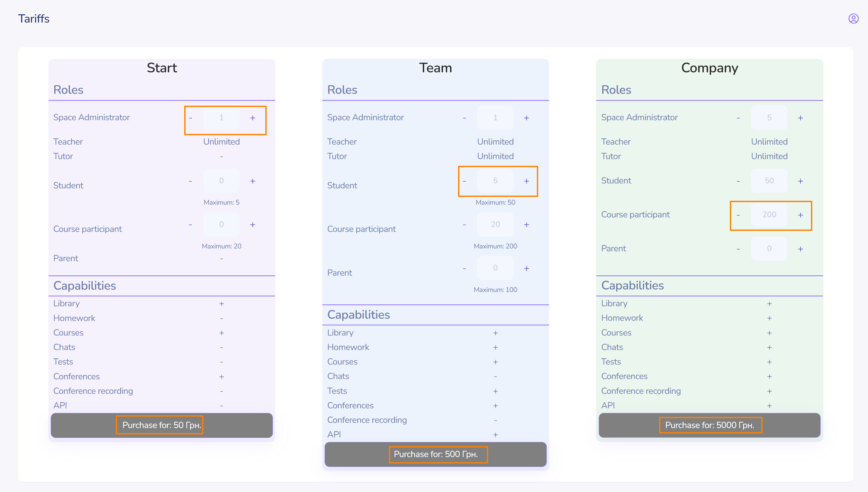Click Purchase for 500 Грн. button
This screenshot has width=868, height=492.
coord(435,454)
